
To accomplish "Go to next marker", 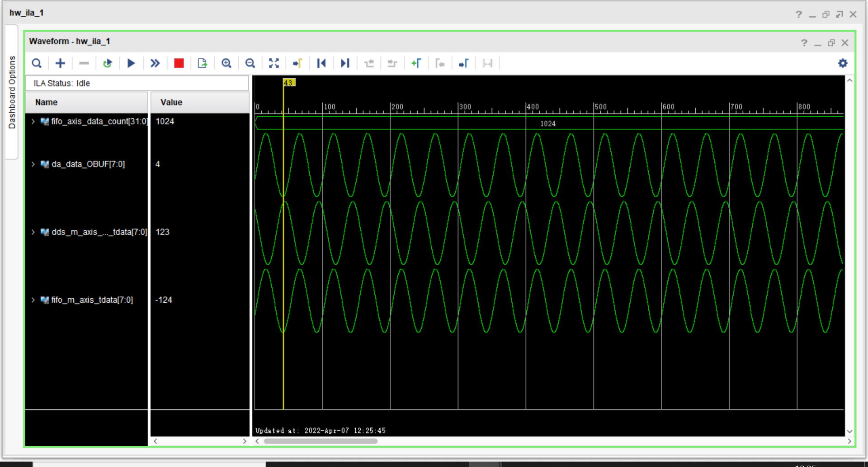I will 464,63.
